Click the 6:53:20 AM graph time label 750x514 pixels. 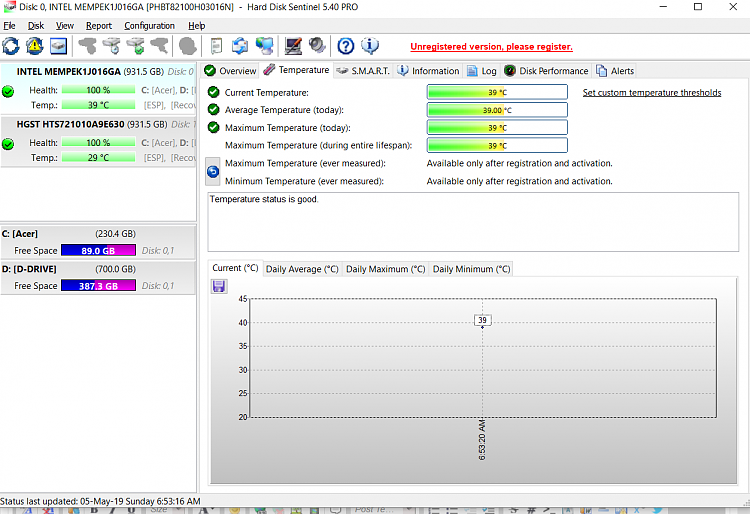(482, 440)
